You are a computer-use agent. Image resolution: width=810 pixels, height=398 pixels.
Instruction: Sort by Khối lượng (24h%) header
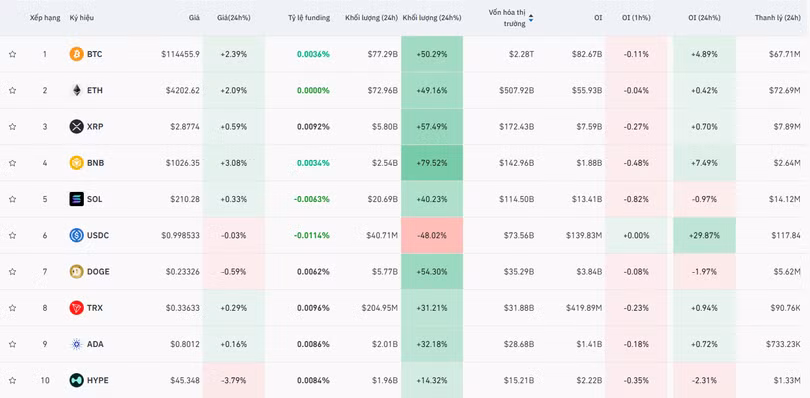point(432,18)
